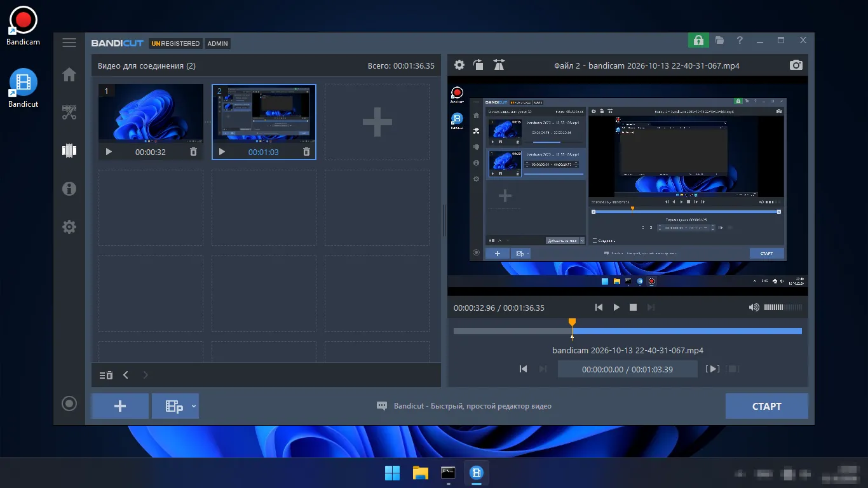868x488 pixels.
Task: Delete clip 1 with its trash icon
Action: 193,152
